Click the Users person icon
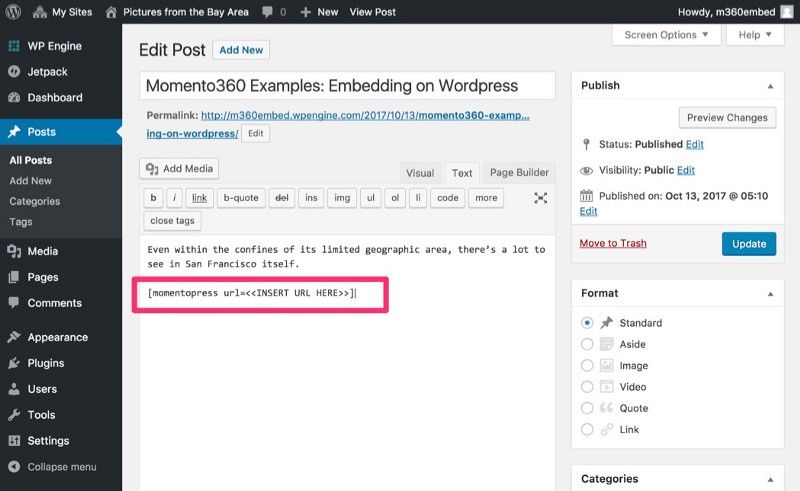The image size is (800, 491). pyautogui.click(x=14, y=389)
